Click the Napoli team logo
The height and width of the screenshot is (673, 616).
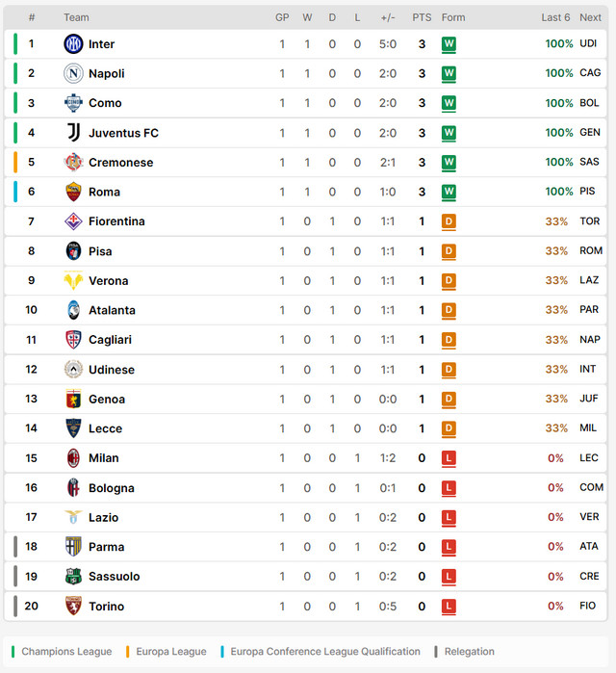pos(74,73)
